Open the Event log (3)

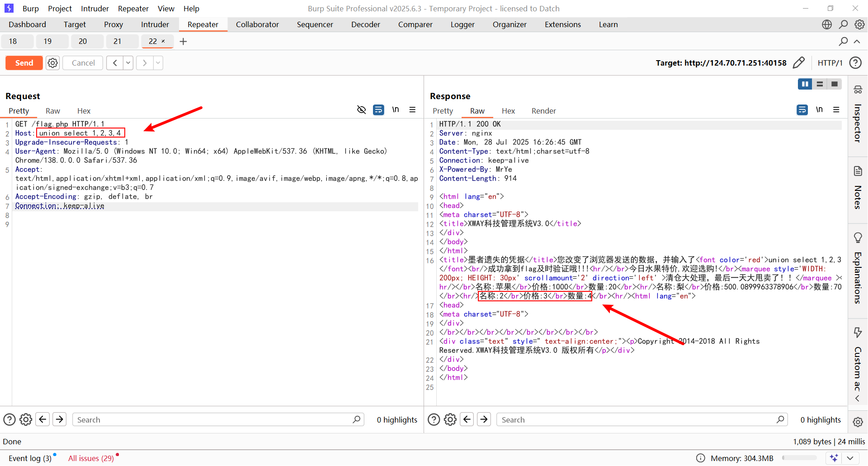[30, 458]
